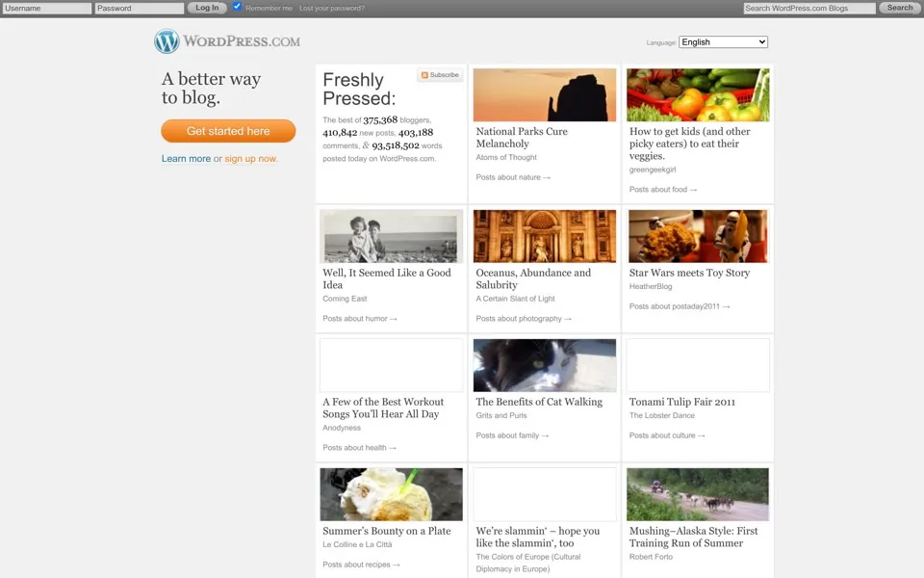Viewport: 924px width, 578px height.
Task: Click into the Password field
Action: pyautogui.click(x=139, y=9)
